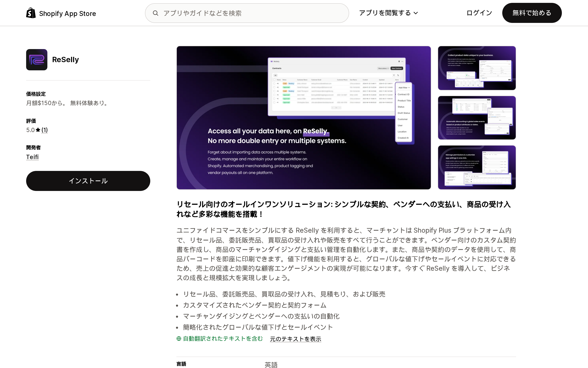The image size is (588, 368).
Task: Open the (1) reviews count link
Action: point(45,130)
